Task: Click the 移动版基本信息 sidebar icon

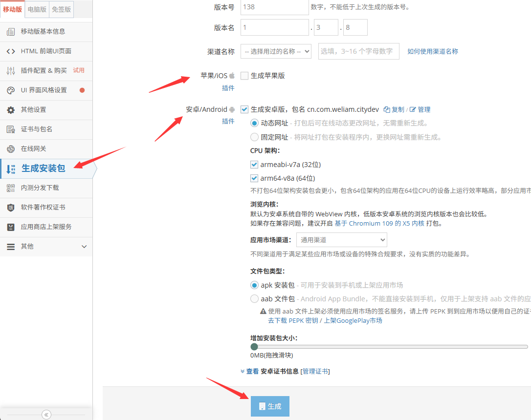Action: pos(11,32)
